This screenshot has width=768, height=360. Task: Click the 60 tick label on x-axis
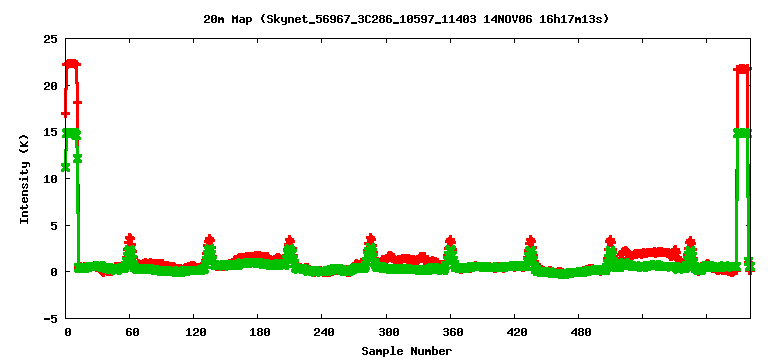(132, 333)
